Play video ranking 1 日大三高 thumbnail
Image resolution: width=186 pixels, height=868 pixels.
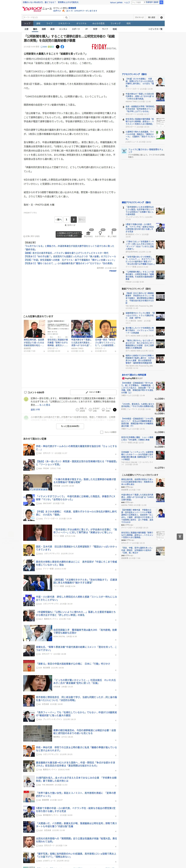coord(160,297)
